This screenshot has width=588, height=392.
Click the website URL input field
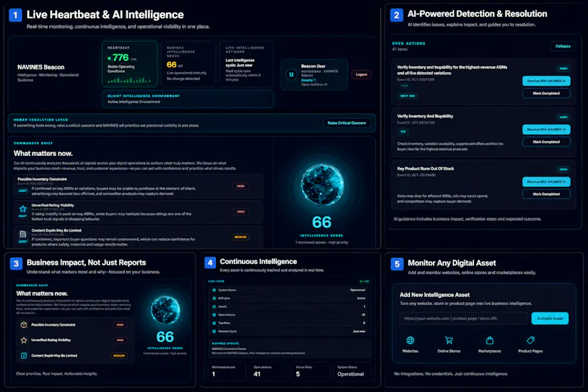click(x=464, y=318)
